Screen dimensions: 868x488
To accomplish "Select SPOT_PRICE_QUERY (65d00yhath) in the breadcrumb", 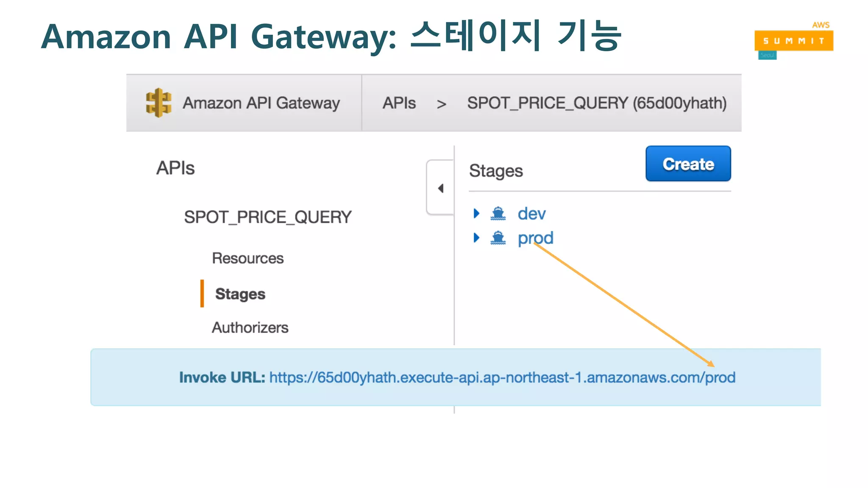I will [596, 103].
